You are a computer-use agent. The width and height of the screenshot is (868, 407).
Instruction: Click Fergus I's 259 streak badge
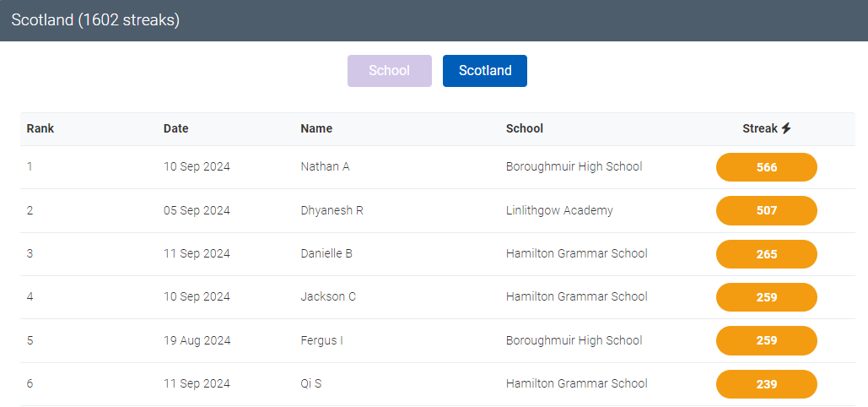tap(767, 340)
